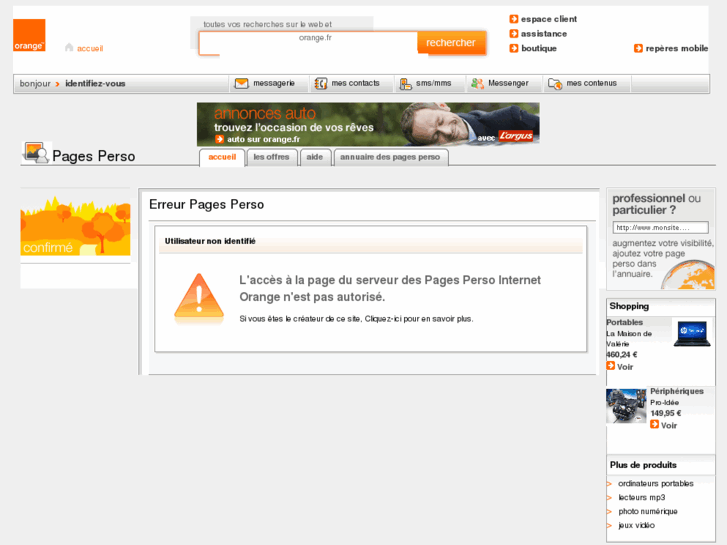Screen dimensions: 727x545
Task: Click the arrow bullet beside lecteurs mp3
Action: (610, 498)
